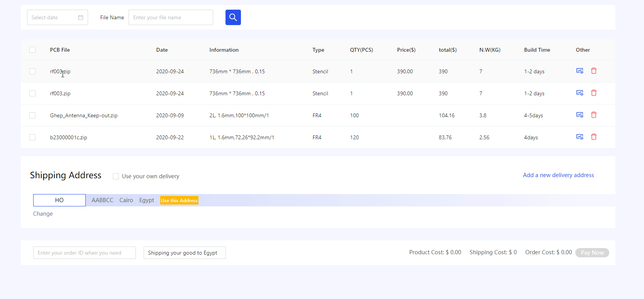The image size is (644, 299).
Task: Click Add a new delivery address link
Action: (x=558, y=175)
